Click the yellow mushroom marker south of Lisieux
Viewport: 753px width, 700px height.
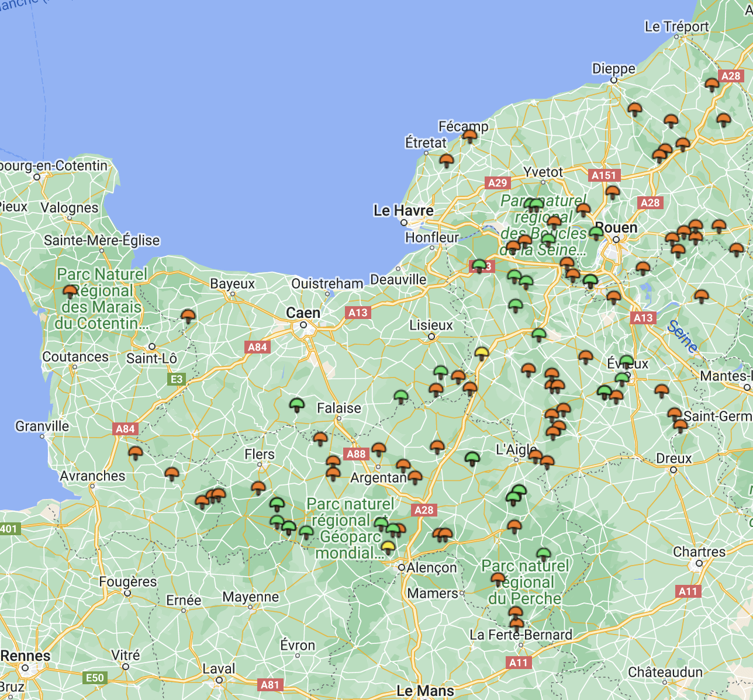click(481, 352)
